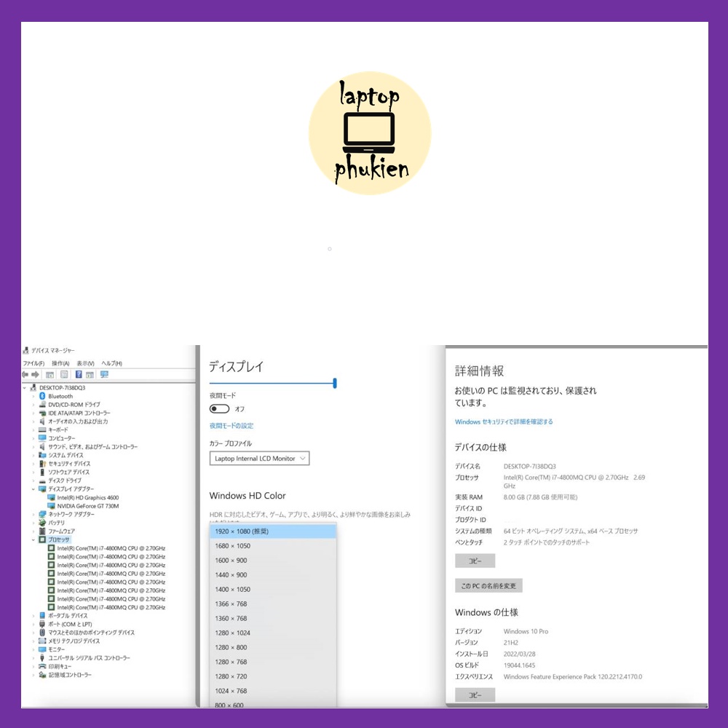Click the 19044.1645 OS build value

coord(519,665)
